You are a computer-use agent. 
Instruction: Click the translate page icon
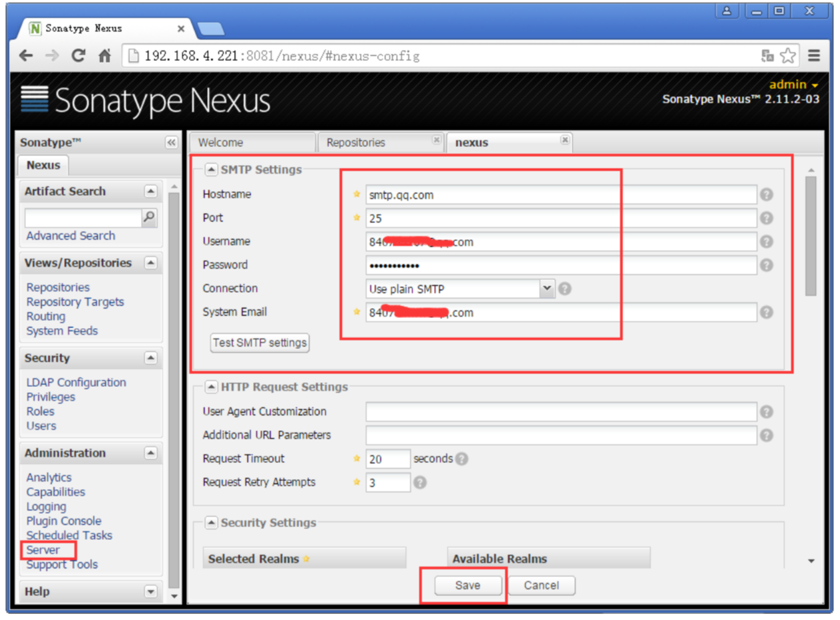pos(769,56)
